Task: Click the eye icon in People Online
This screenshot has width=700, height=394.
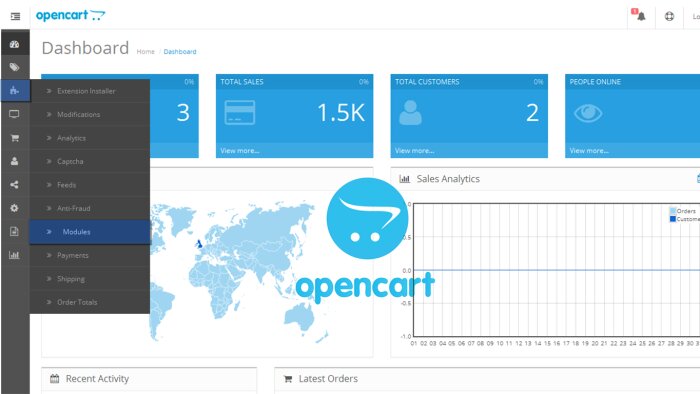Action: coord(588,113)
